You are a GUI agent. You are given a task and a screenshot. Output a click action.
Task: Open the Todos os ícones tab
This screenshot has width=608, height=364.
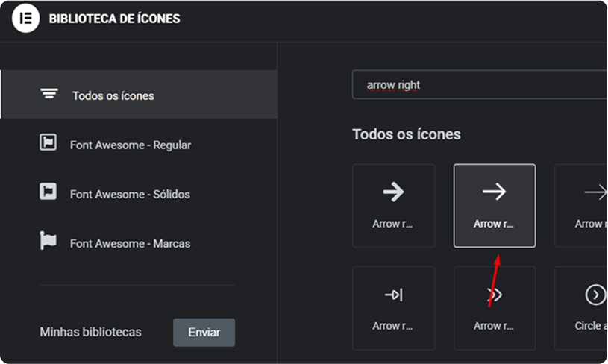113,95
